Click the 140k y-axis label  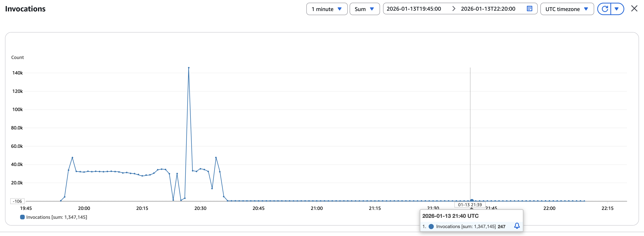click(x=18, y=73)
